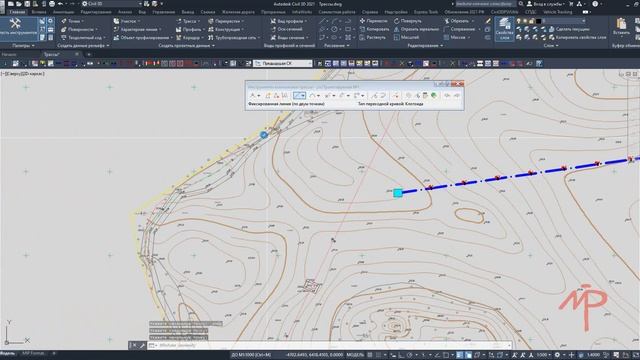Screen dimensions: 640x360
Task: Click the Save icon in quick access toolbar
Action: 27,4
